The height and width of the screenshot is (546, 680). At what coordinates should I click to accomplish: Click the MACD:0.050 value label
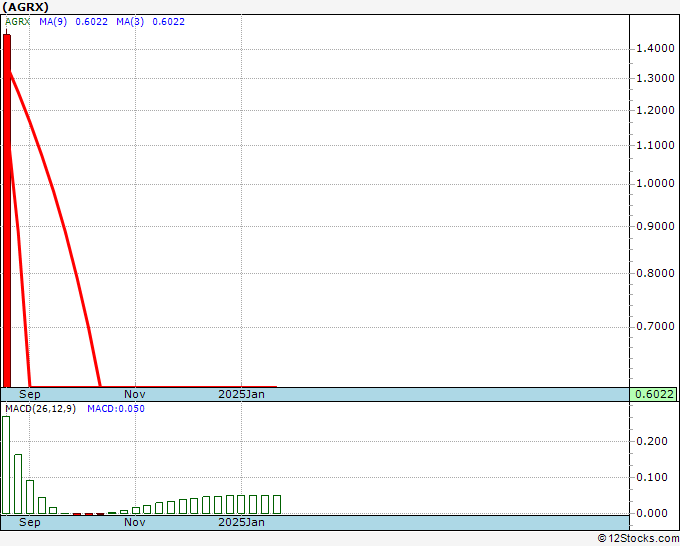coord(116,409)
